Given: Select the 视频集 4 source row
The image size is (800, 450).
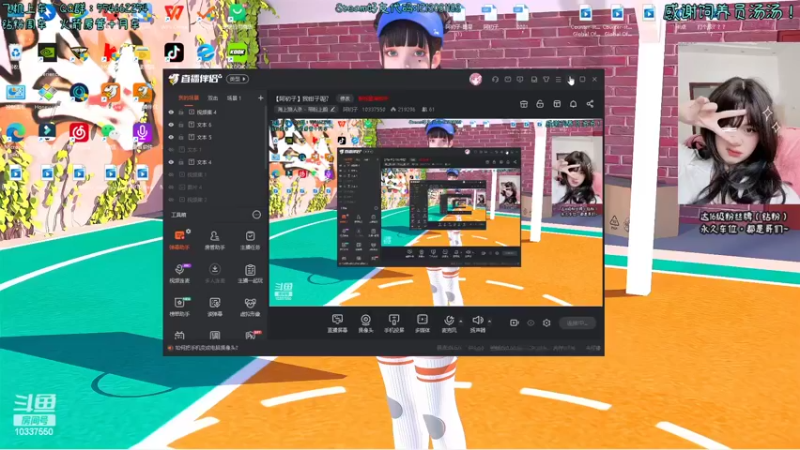Looking at the screenshot, I should click(215, 112).
